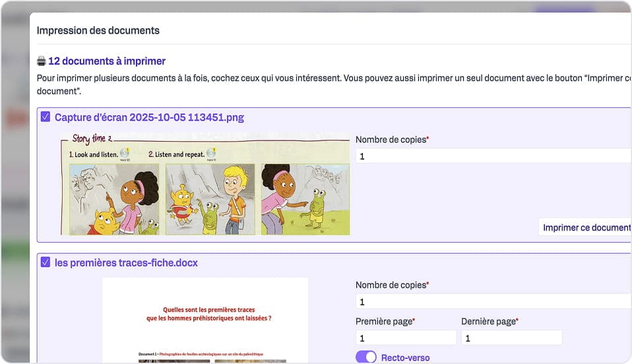Uncheck the les premières traces-fiche.docx checkbox
Image resolution: width=632 pixels, height=364 pixels.
pos(46,262)
